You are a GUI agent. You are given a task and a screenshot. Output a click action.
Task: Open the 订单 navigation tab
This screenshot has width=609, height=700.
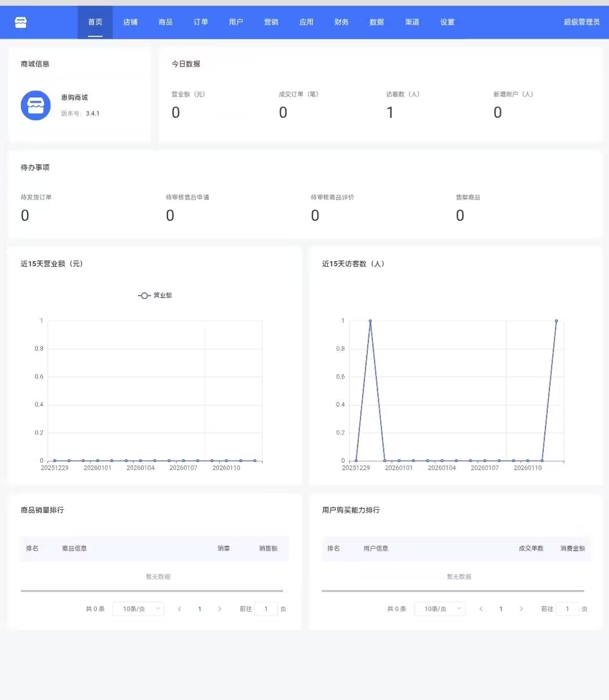[x=200, y=22]
